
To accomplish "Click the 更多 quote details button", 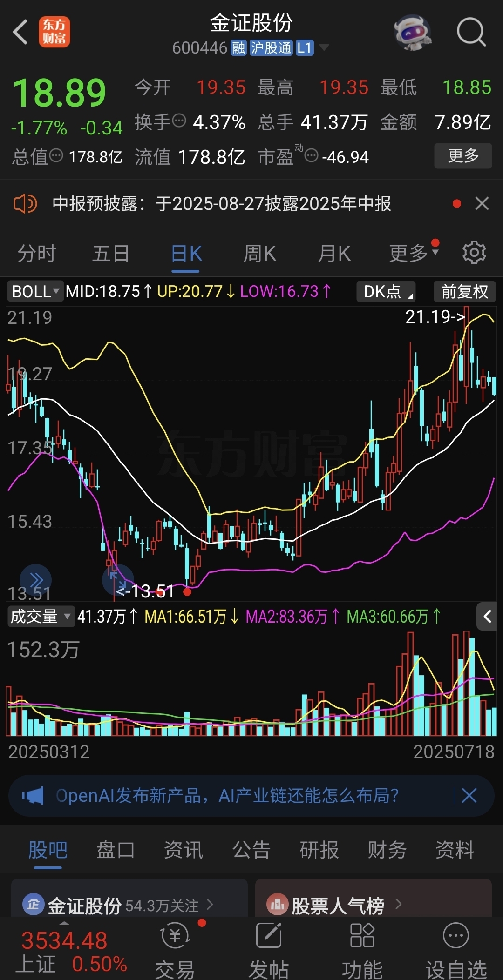I will (x=463, y=156).
